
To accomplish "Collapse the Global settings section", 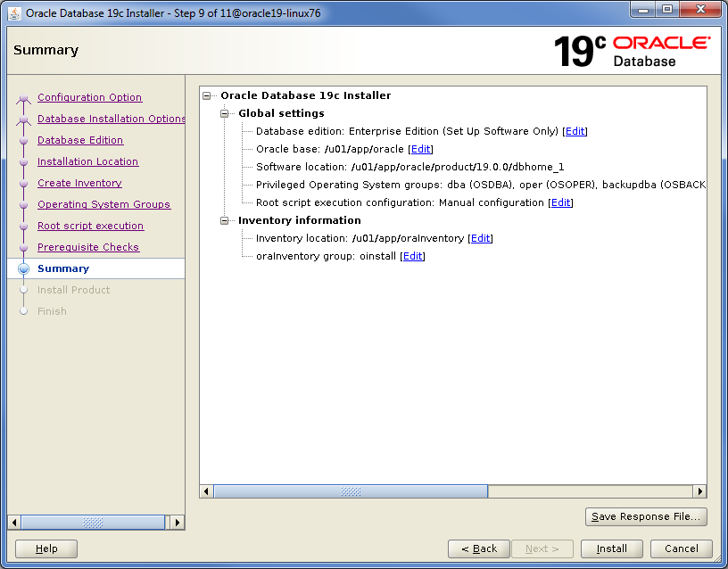I will click(224, 113).
